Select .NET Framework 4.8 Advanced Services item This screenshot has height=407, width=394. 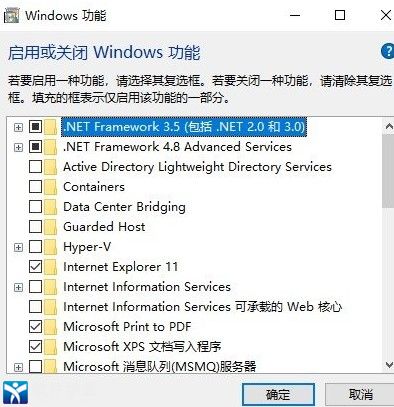click(x=177, y=147)
